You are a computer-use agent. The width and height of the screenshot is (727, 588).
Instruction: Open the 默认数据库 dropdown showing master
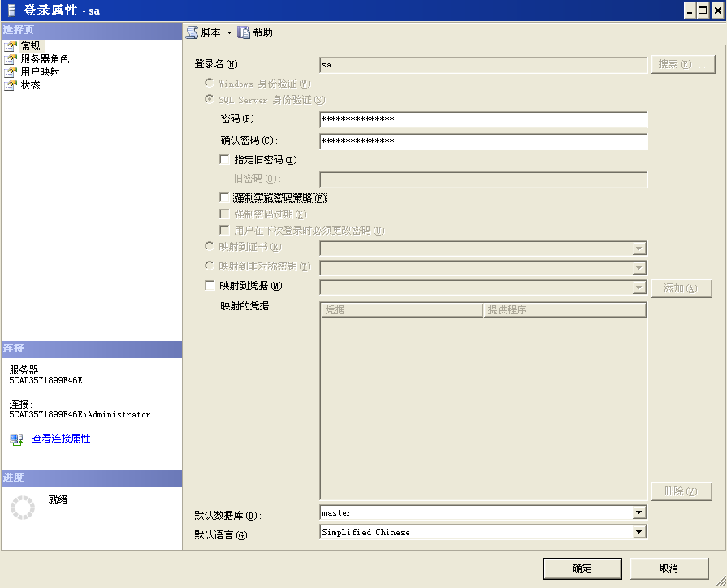(641, 512)
